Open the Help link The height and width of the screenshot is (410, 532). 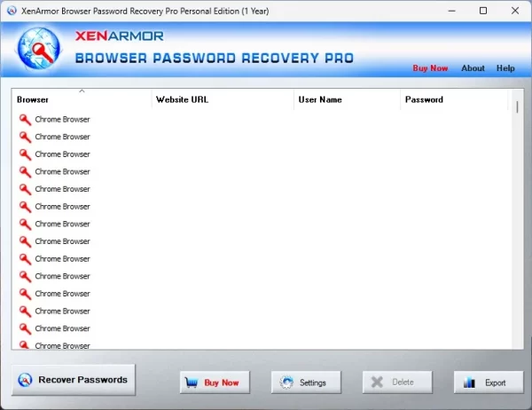pyautogui.click(x=505, y=68)
